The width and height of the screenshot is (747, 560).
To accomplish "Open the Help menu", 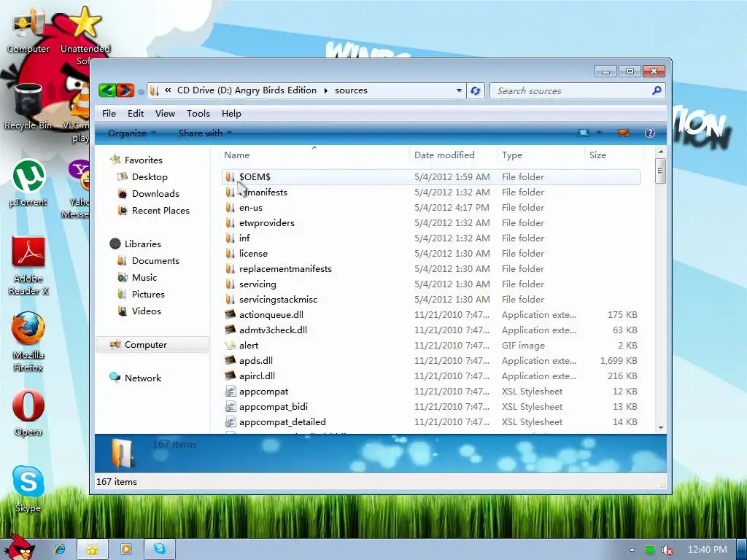I will click(x=231, y=113).
